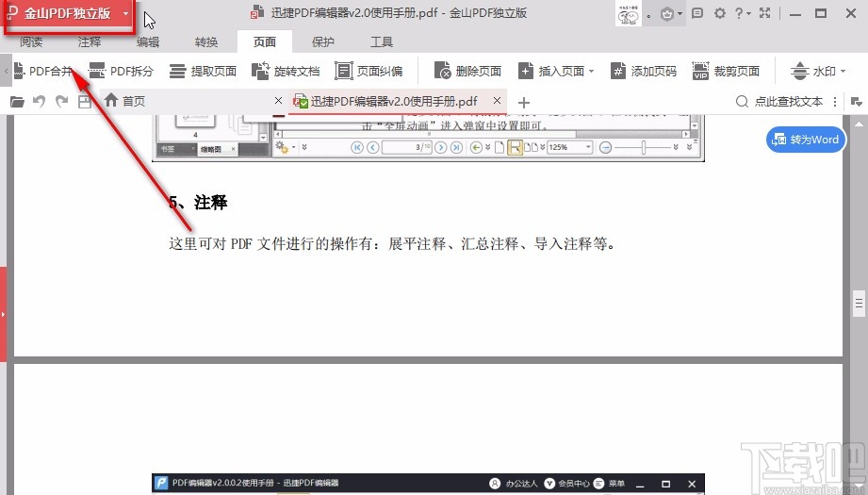Open the search options three-dot menu
Screen dimensions: 868x495
835,101
